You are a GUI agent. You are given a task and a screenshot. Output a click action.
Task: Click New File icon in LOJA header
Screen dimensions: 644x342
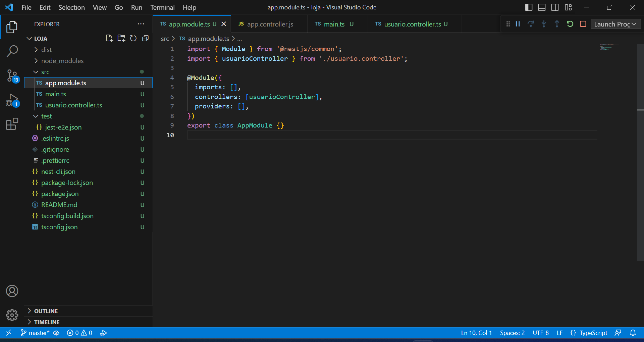pyautogui.click(x=109, y=38)
